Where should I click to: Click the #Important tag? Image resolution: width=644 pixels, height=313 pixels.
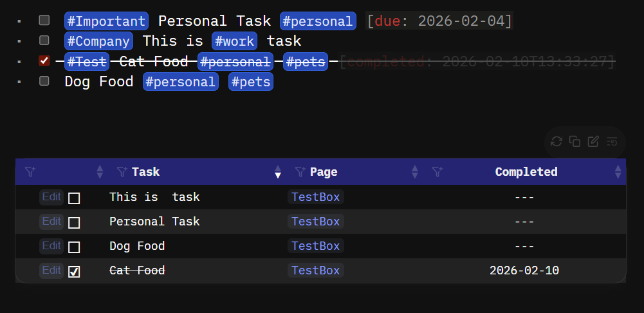tap(106, 21)
